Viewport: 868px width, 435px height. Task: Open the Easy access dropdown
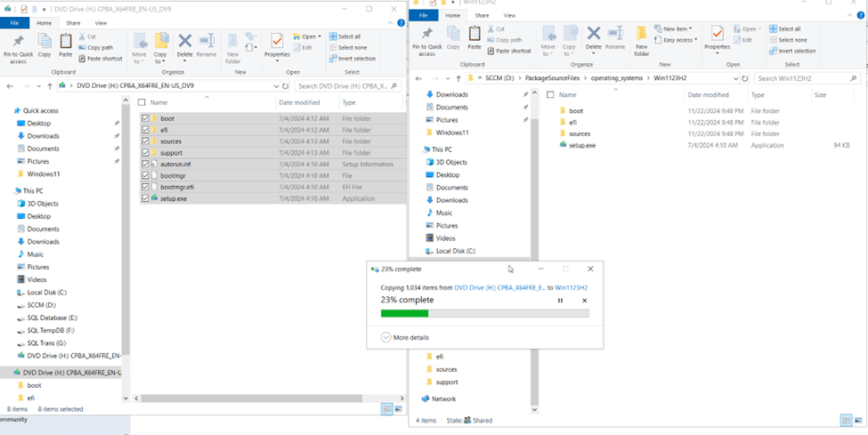[x=679, y=40]
